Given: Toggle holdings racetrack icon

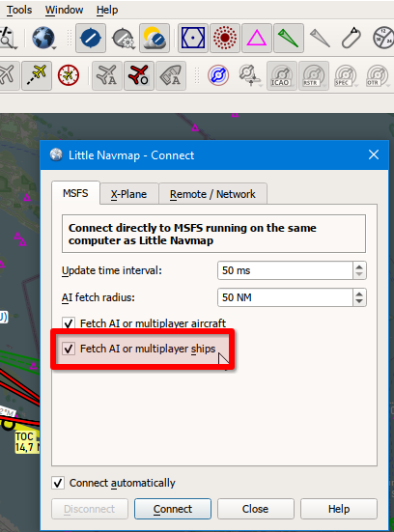Looking at the screenshot, I should click(352, 38).
